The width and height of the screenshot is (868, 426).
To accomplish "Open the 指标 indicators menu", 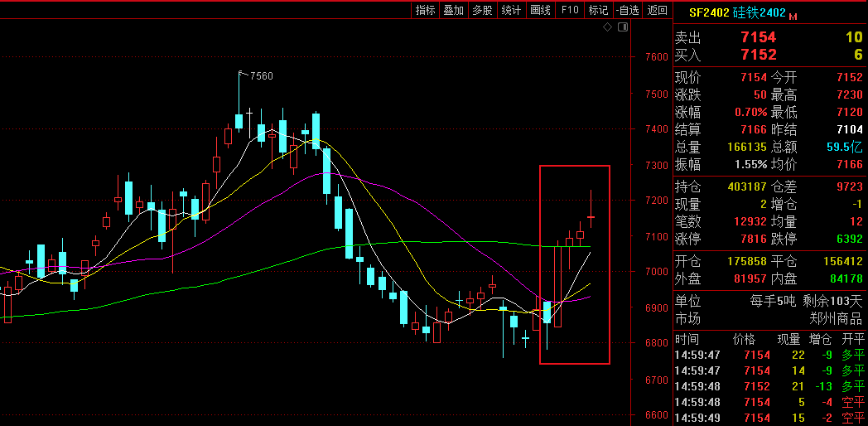I will [426, 10].
